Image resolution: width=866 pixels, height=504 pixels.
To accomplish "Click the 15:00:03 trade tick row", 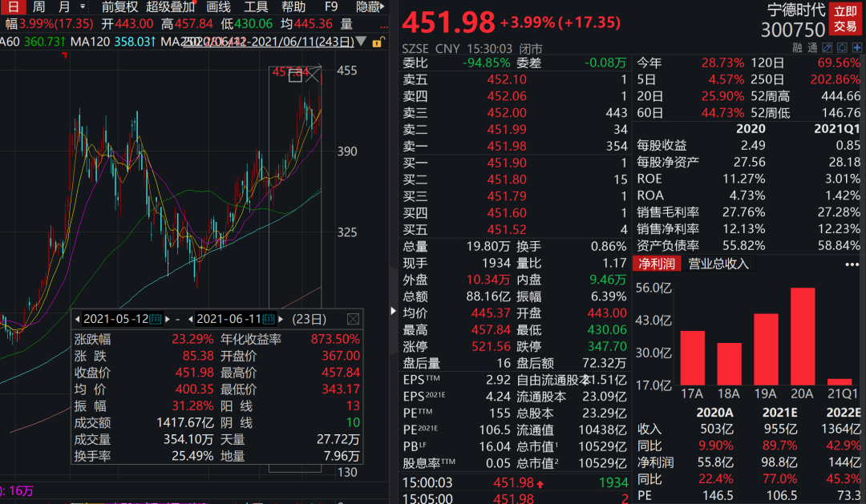I will pos(515,483).
